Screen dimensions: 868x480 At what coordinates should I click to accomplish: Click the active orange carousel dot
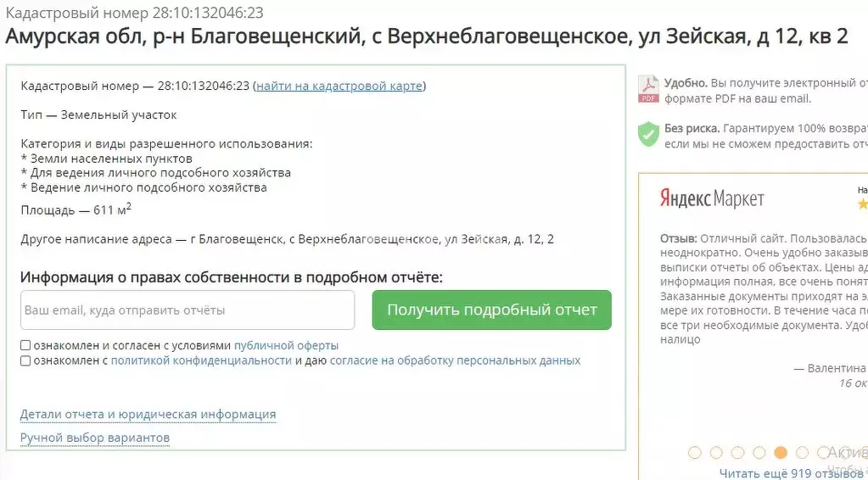[780, 453]
